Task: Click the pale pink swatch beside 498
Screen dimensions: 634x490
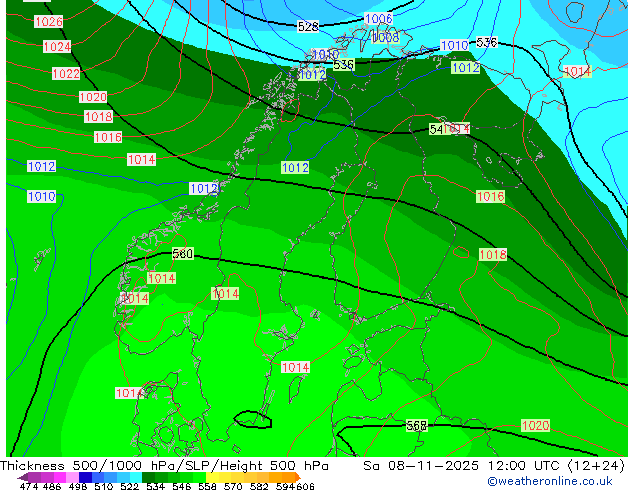Action: 72,477
